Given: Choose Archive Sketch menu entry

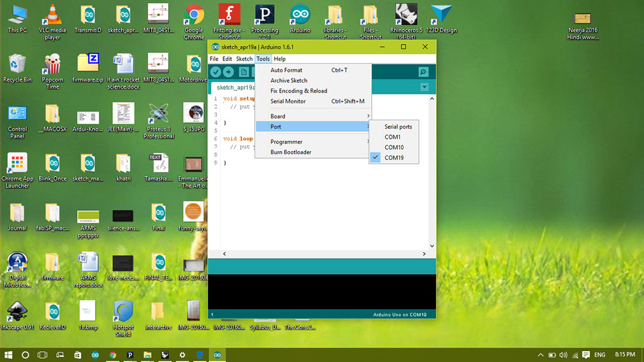Looking at the screenshot, I should [313, 80].
